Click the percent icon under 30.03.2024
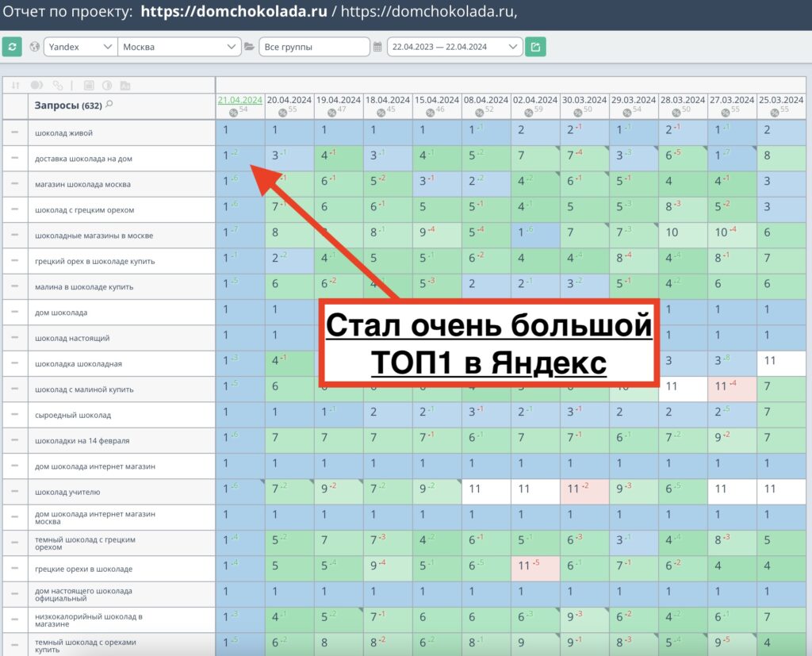This screenshot has width=812, height=656. (x=578, y=113)
